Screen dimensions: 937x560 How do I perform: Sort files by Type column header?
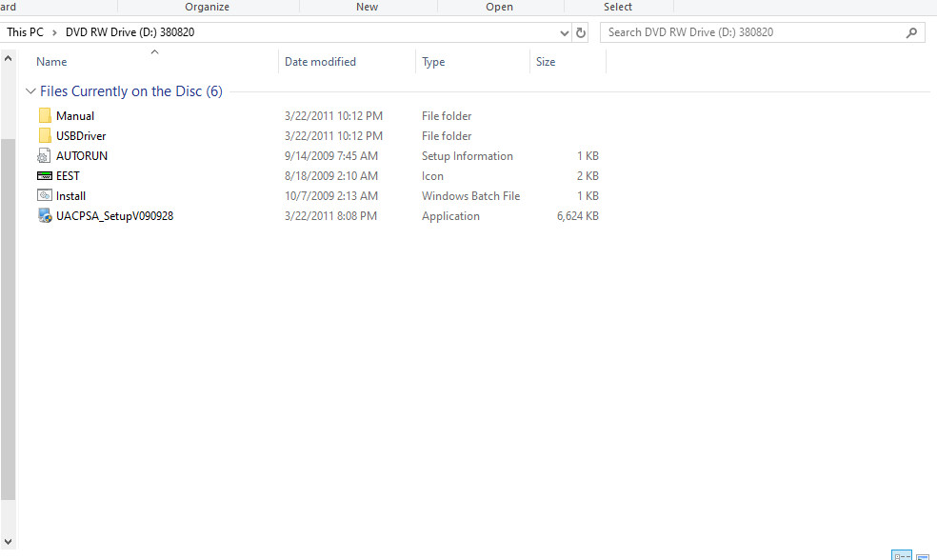click(433, 62)
